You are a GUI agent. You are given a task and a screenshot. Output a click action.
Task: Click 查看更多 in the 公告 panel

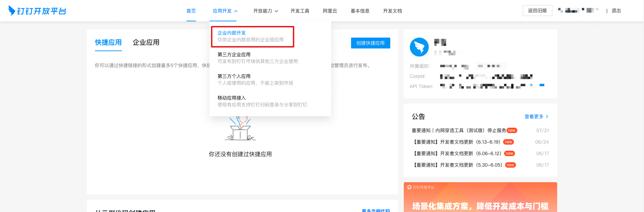(x=536, y=116)
